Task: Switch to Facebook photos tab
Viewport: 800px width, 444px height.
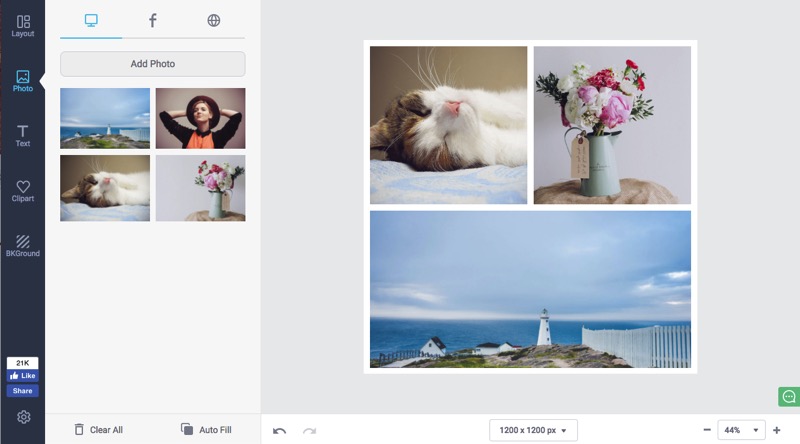Action: click(153, 21)
